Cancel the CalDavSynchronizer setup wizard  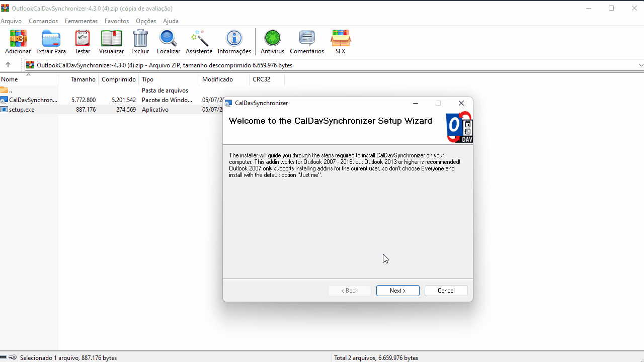tap(446, 291)
